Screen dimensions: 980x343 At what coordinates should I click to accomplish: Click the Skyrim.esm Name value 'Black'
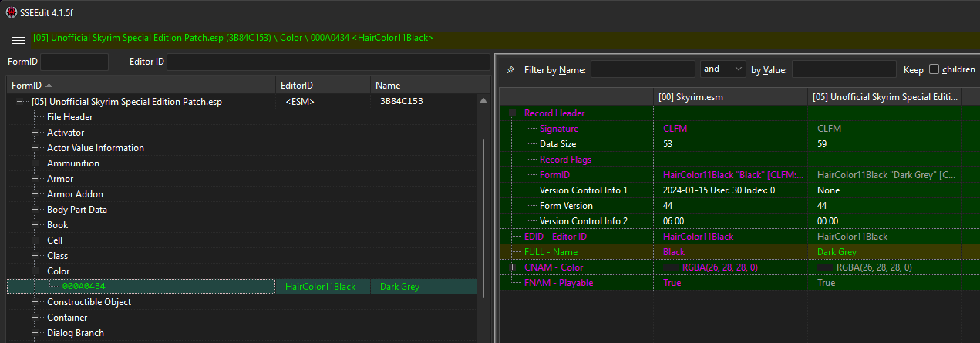[674, 252]
